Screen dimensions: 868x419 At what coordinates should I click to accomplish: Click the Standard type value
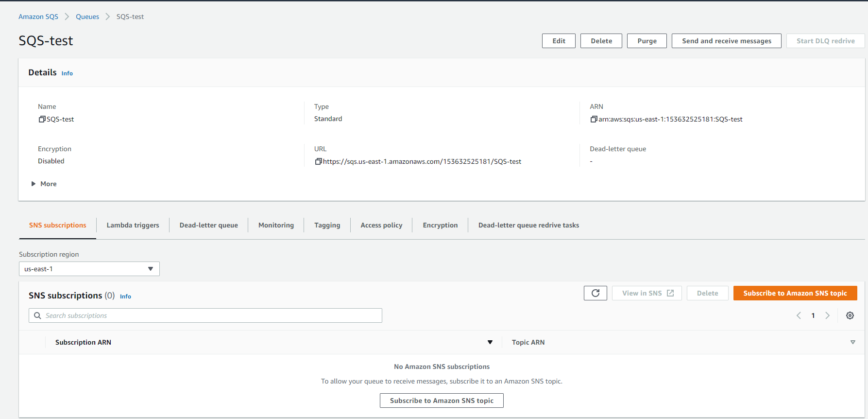coord(328,119)
